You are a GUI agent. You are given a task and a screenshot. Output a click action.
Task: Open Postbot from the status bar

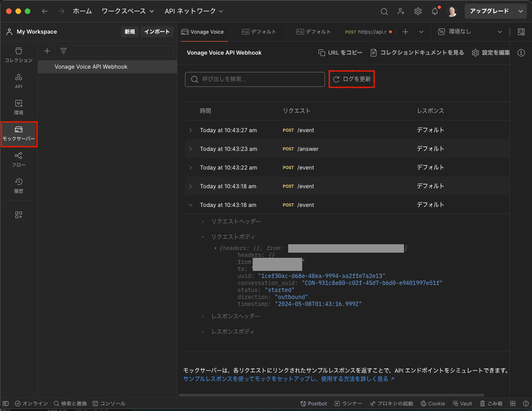point(313,403)
